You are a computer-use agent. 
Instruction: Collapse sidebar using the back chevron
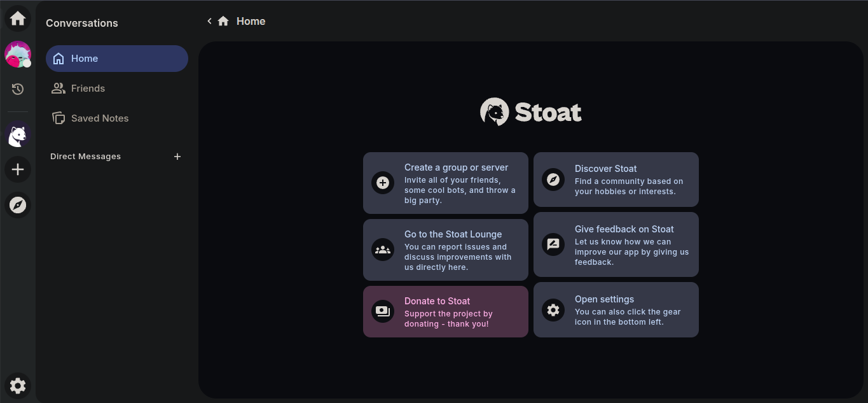coord(209,21)
